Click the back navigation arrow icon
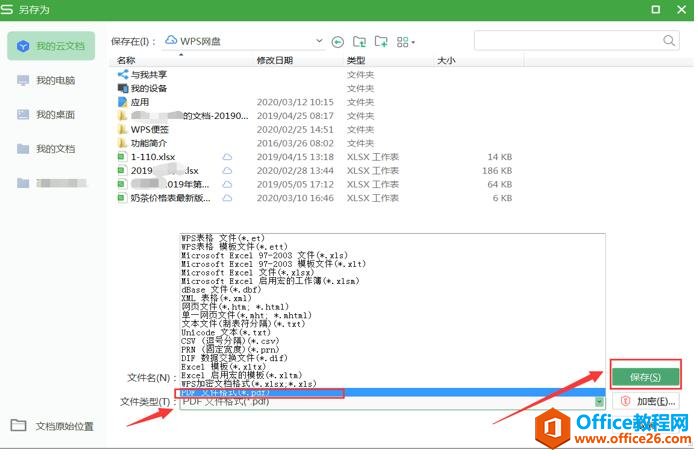The height and width of the screenshot is (456, 698). 338,42
